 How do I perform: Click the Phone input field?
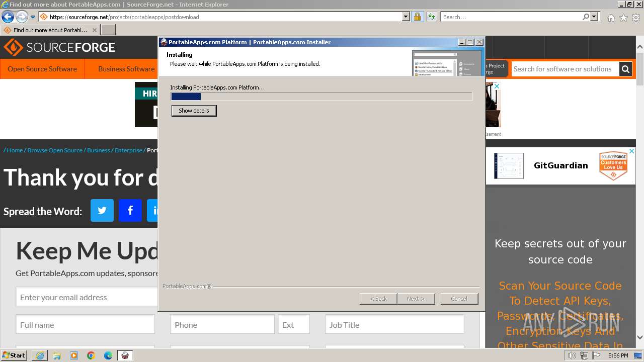(222, 325)
